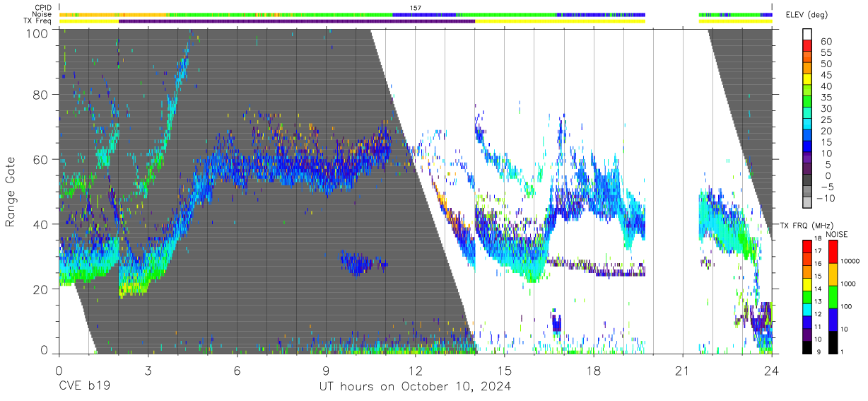Viewport: 868px width, 401px height.
Task: Select the red segment of the ELEV colorbar
Action: [x=809, y=44]
